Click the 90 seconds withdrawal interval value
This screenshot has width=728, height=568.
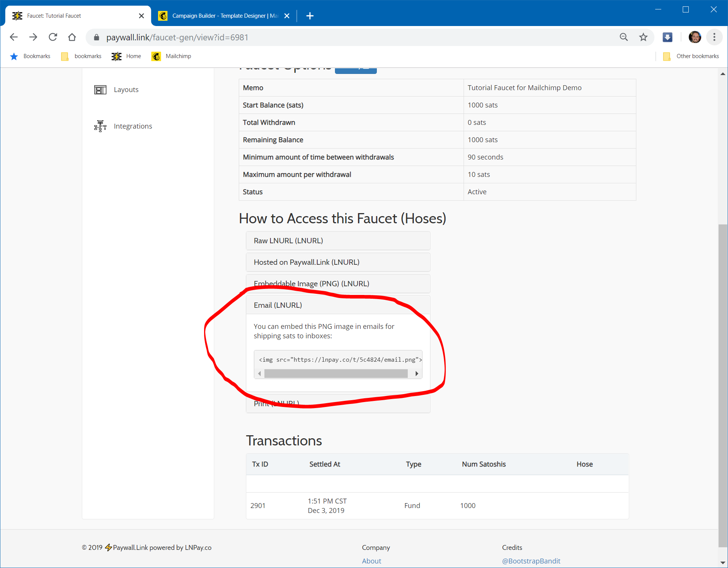[x=485, y=157]
